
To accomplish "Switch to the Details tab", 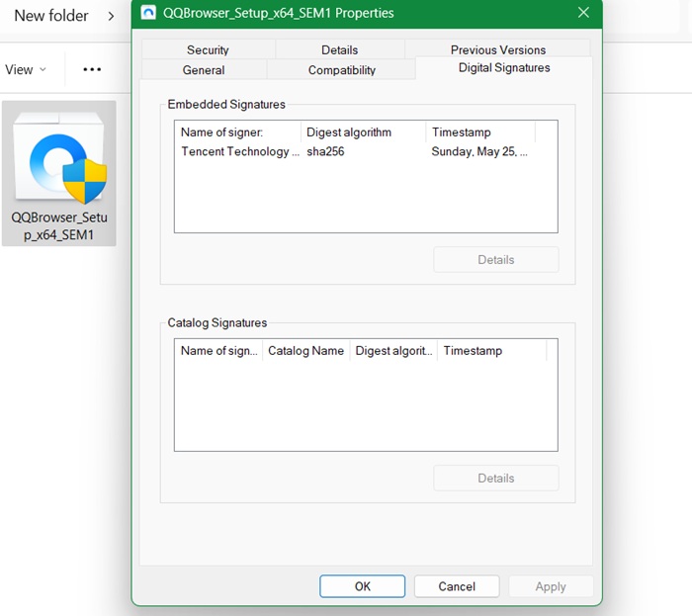I will pos(339,49).
